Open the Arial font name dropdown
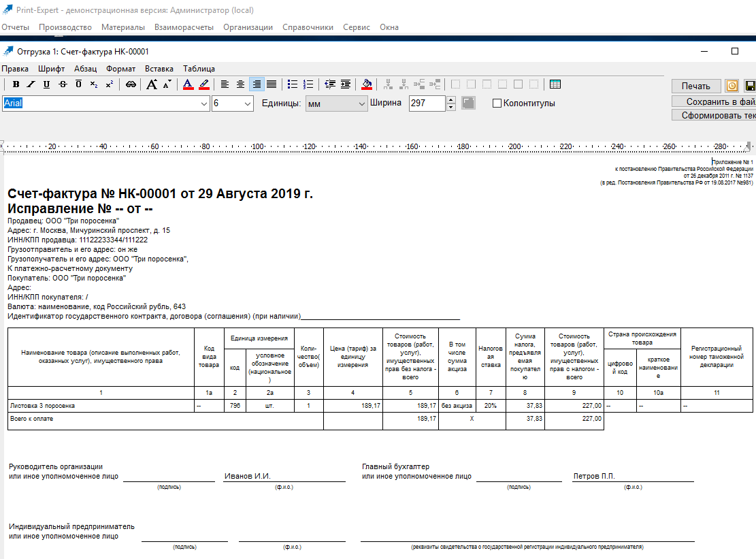The image size is (756, 559). click(203, 103)
